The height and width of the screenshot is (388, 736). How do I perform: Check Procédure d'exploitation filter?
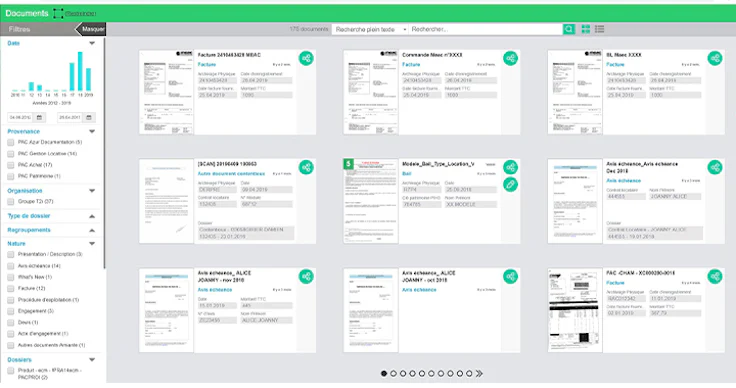[11, 300]
